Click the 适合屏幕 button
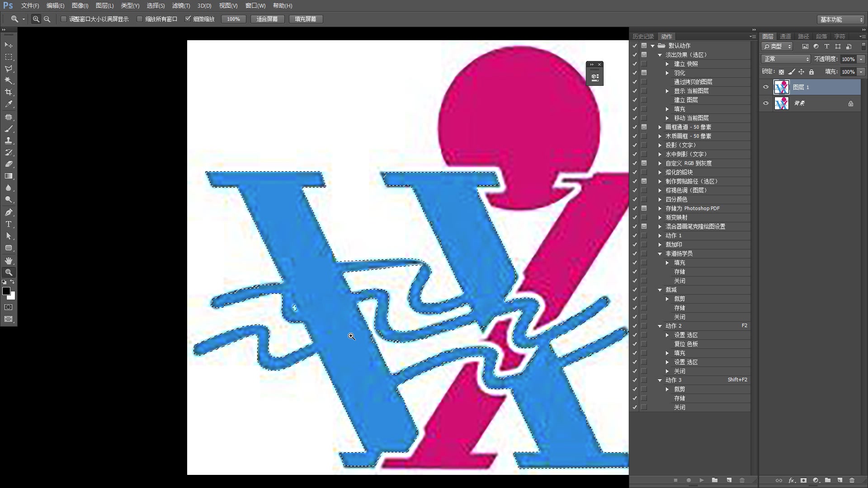 pyautogui.click(x=267, y=19)
